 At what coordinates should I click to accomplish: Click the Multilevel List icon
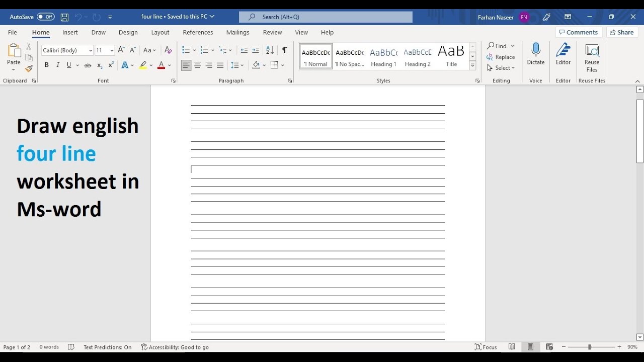[223, 50]
